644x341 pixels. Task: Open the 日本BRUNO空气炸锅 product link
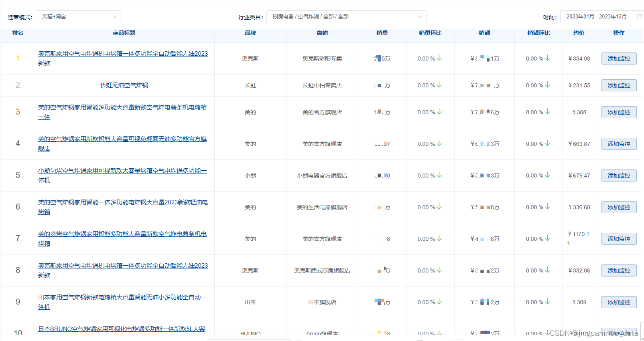point(122,329)
